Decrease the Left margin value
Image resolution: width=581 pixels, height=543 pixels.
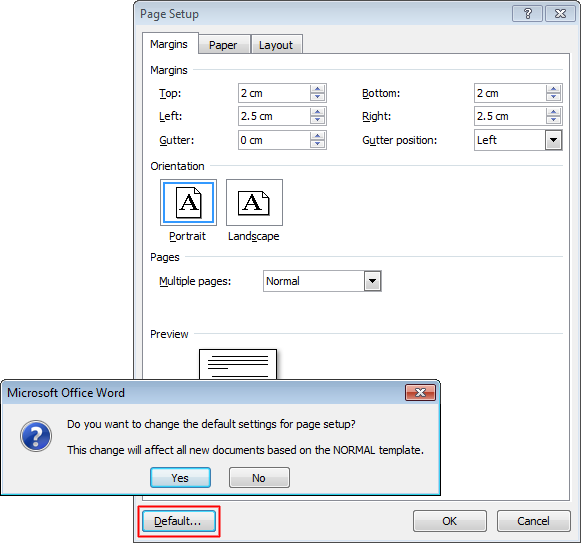318,120
